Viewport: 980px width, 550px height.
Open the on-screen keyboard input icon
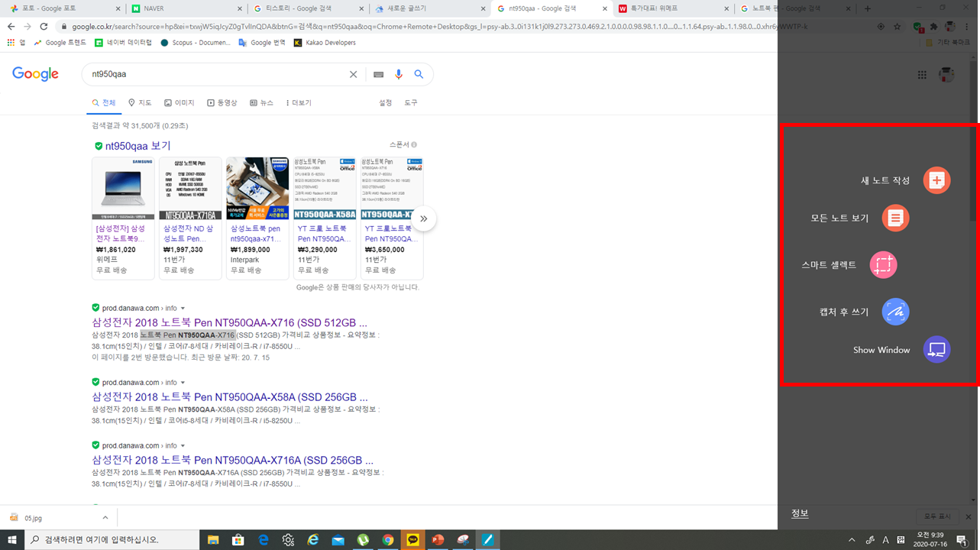click(x=378, y=74)
